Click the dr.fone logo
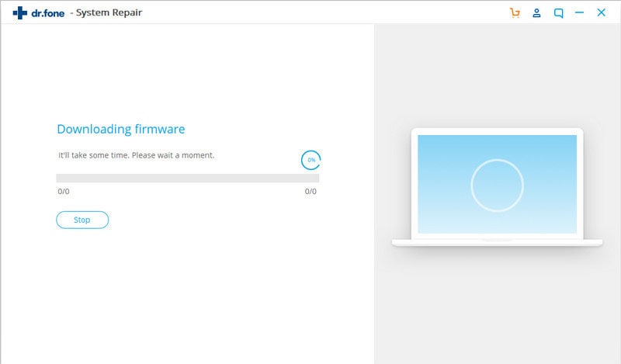The image size is (621, 364). (38, 12)
